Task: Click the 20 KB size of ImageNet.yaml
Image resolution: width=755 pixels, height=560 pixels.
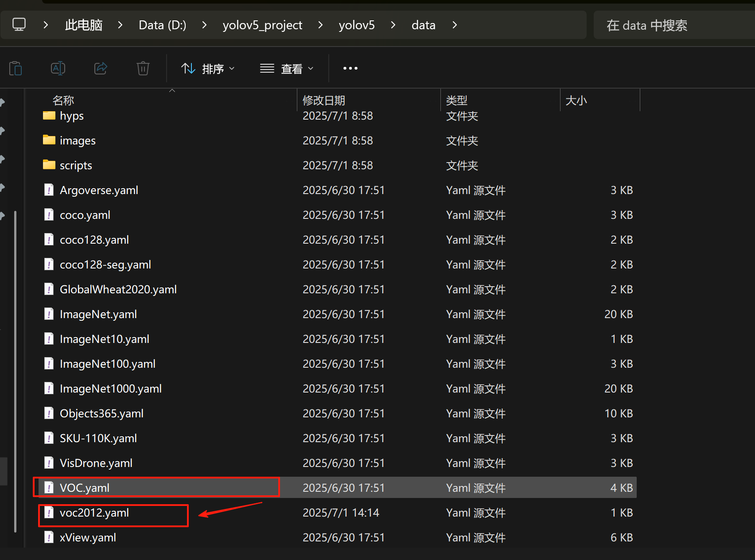Action: (619, 314)
